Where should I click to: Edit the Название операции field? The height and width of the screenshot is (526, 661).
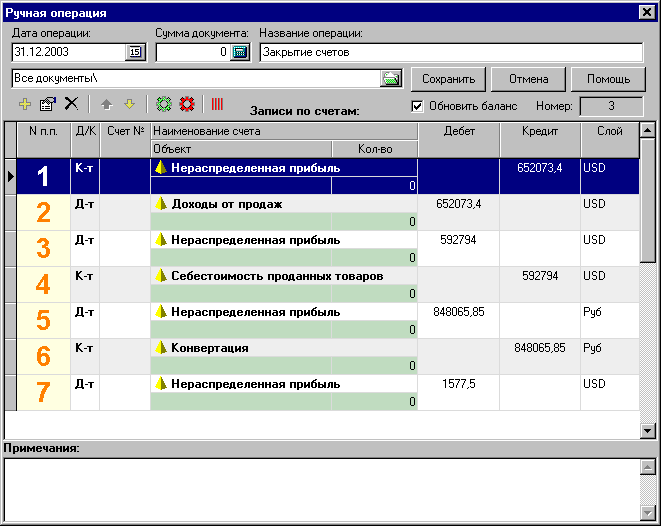coord(451,52)
